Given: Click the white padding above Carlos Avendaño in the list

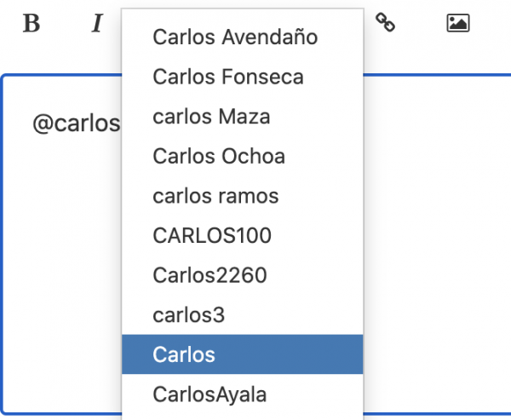Looking at the screenshot, I should coord(242,14).
